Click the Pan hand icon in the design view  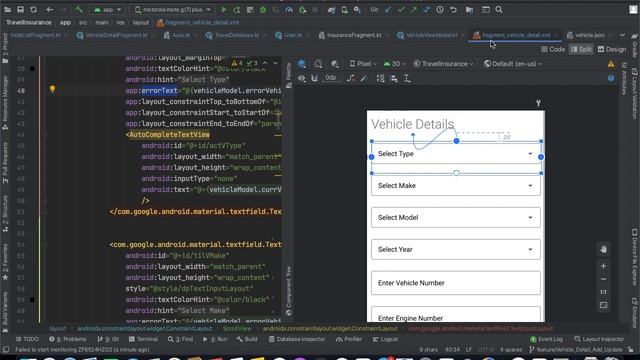coord(603,249)
